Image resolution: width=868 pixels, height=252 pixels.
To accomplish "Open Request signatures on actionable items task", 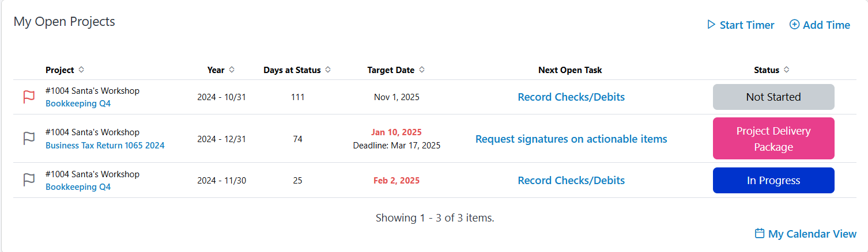I will tap(571, 139).
